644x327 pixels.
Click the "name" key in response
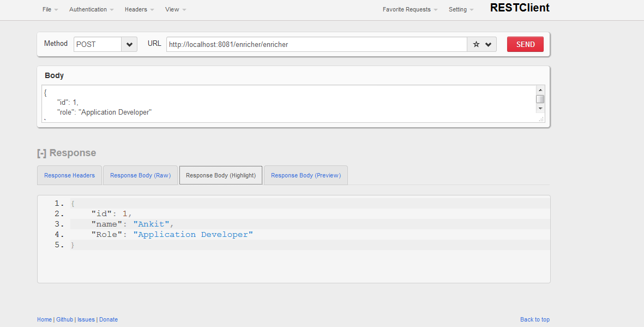pyautogui.click(x=107, y=224)
